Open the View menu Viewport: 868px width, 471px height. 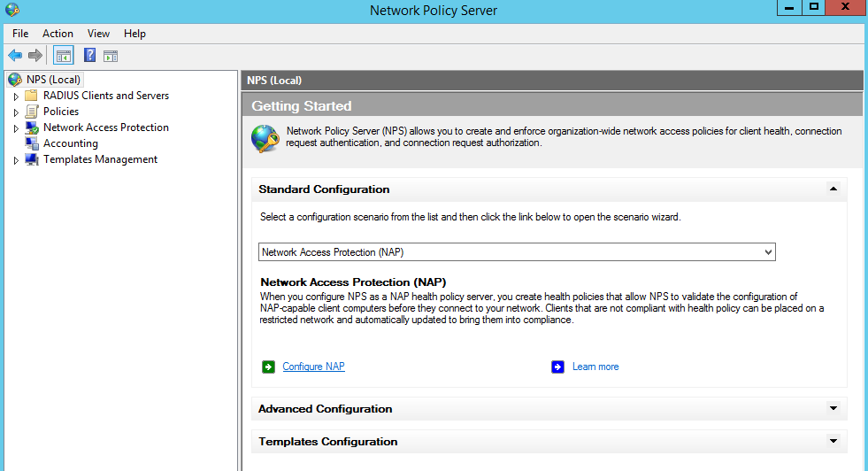coord(98,34)
